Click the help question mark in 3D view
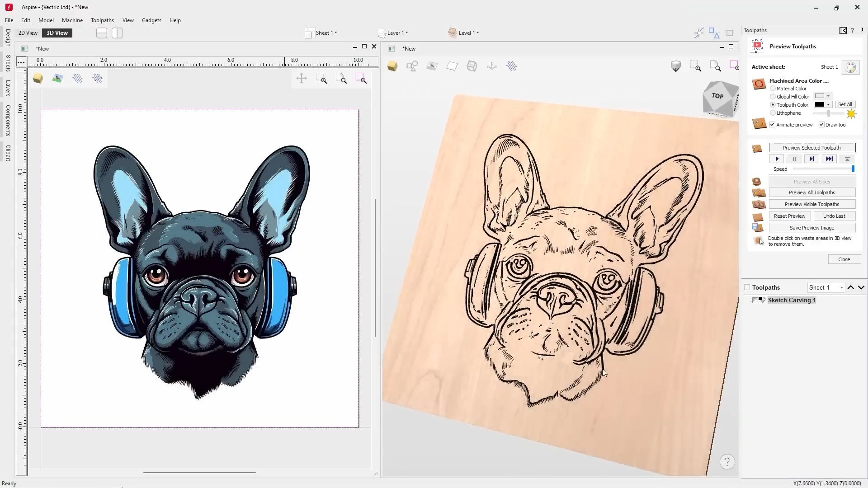Screen dimensions: 868x488 coord(727,462)
